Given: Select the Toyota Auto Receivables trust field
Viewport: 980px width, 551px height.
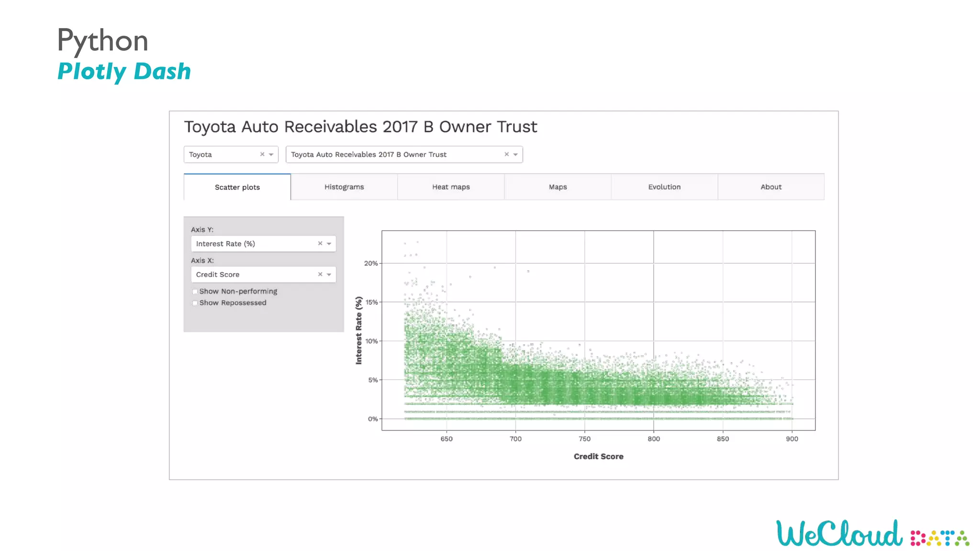Looking at the screenshot, I should [404, 154].
